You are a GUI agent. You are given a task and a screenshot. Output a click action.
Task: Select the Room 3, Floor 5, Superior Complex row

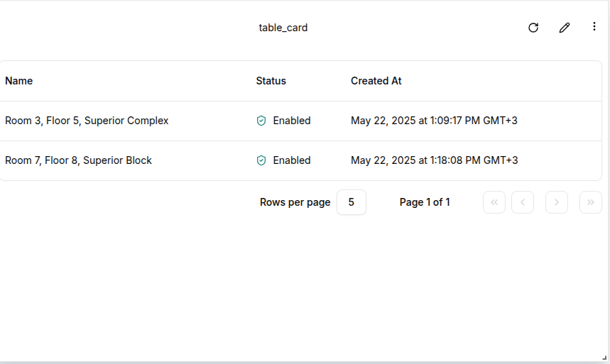(87, 121)
